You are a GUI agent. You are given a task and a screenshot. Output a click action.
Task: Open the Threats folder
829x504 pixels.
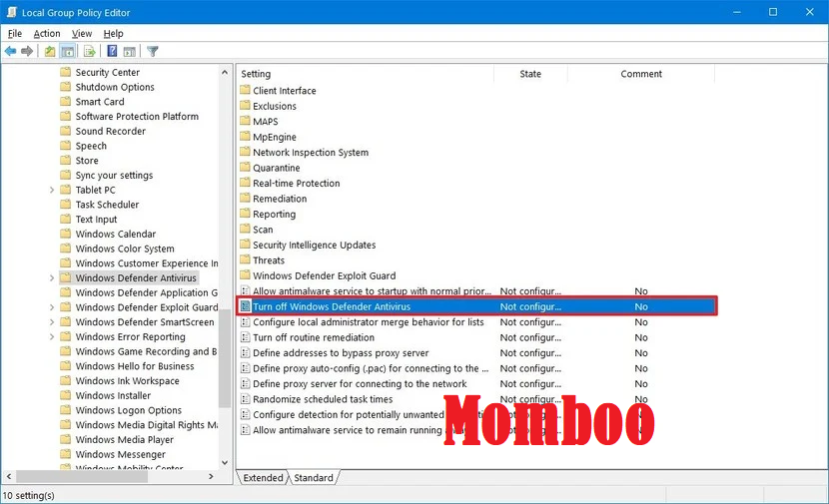(269, 260)
